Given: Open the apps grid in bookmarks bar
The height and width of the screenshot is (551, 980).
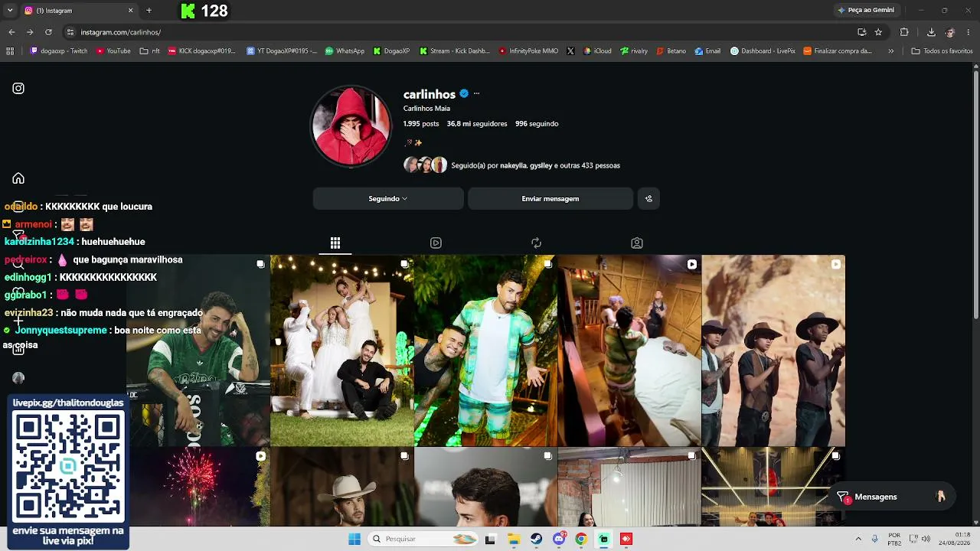Looking at the screenshot, I should pyautogui.click(x=10, y=51).
